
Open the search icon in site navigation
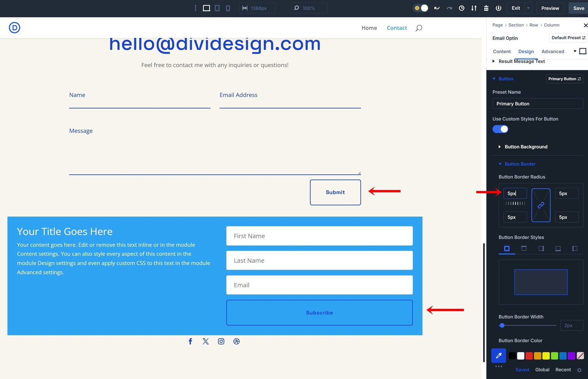click(x=419, y=28)
